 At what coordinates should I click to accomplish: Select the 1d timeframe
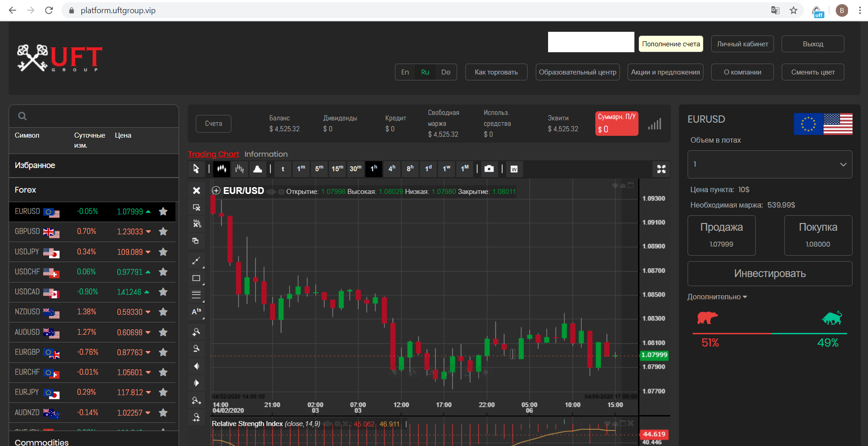[428, 169]
